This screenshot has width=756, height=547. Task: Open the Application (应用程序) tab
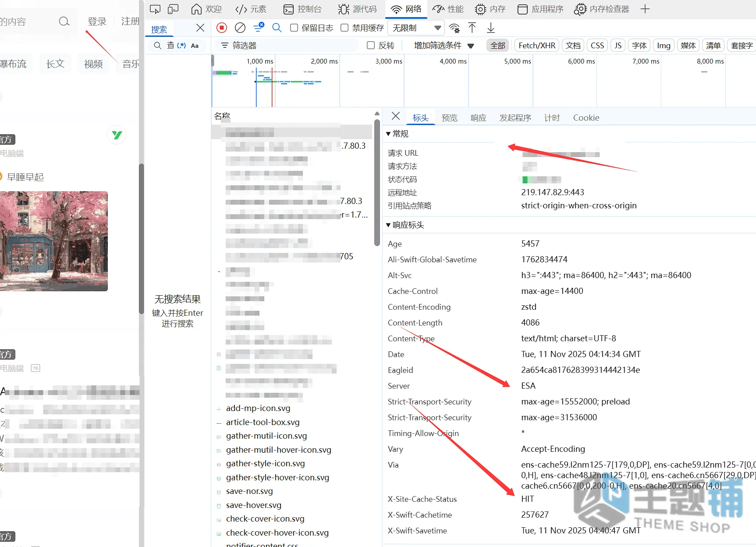[x=540, y=9]
